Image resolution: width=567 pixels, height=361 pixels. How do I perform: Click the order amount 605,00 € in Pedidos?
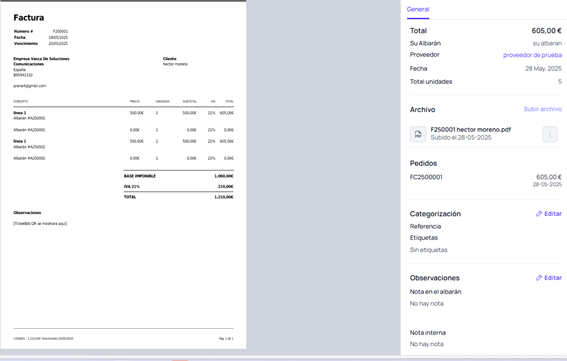coord(549,177)
